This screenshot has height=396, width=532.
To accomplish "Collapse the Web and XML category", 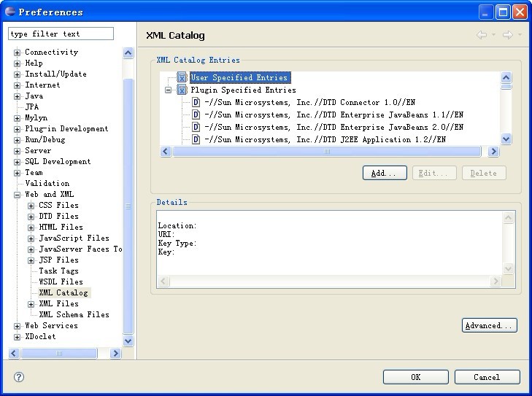I will click(18, 195).
